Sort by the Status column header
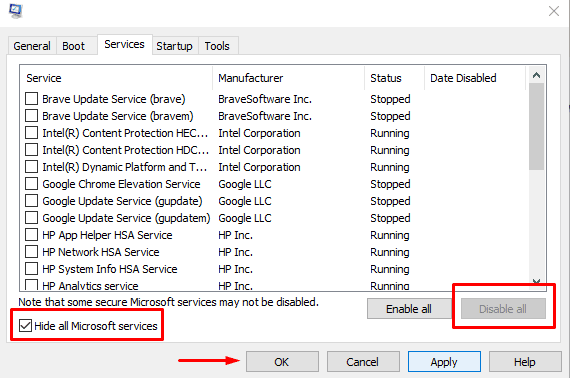 pos(394,78)
